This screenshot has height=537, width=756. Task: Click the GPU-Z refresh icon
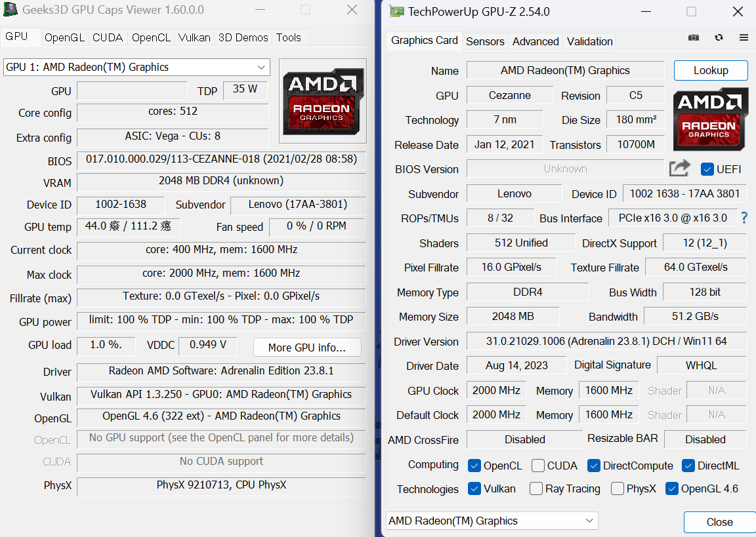tap(719, 37)
